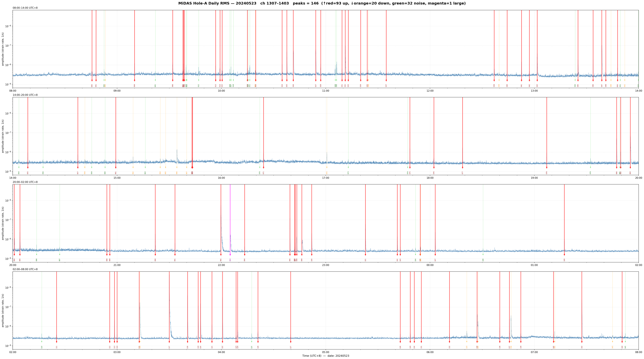Click the '01:00' time tick label
The image size is (644, 359).
[x=534, y=265]
